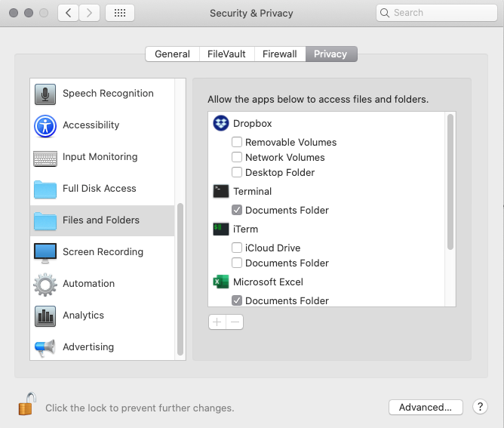Click the magnifying glass search icon
The image size is (504, 428).
click(x=385, y=13)
